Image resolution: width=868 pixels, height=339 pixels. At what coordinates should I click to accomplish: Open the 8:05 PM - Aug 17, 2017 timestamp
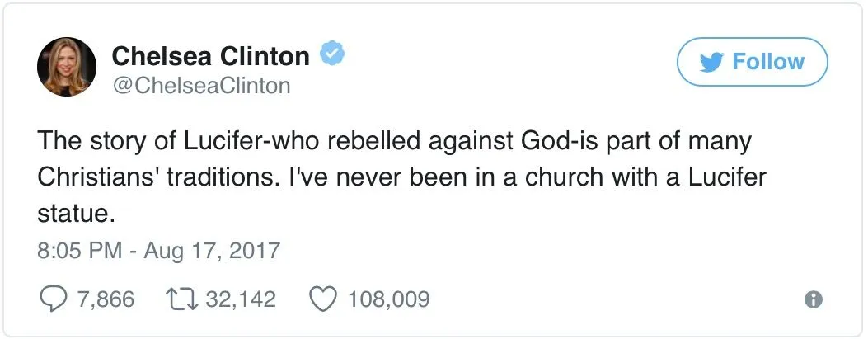159,250
